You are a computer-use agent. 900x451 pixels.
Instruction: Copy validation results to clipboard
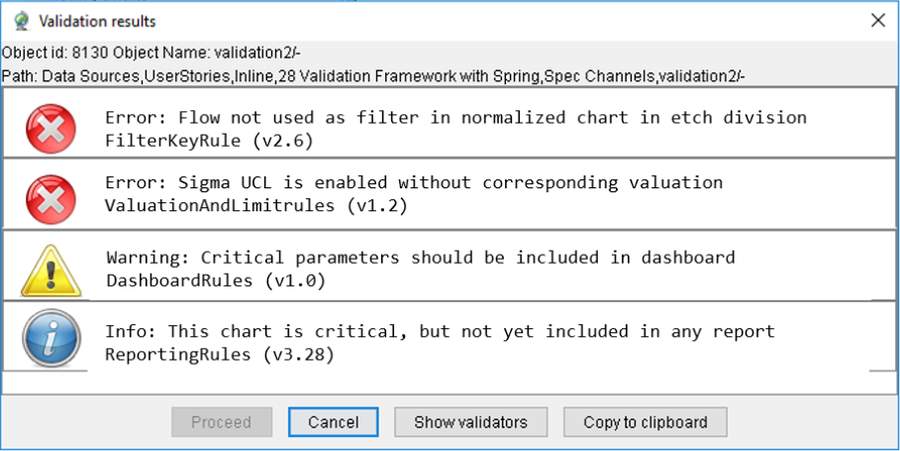645,422
